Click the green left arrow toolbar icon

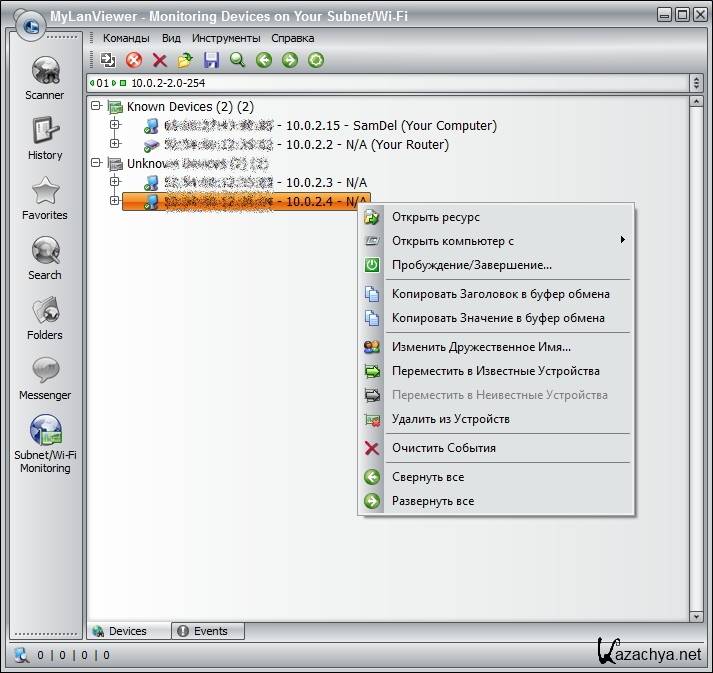click(x=264, y=60)
